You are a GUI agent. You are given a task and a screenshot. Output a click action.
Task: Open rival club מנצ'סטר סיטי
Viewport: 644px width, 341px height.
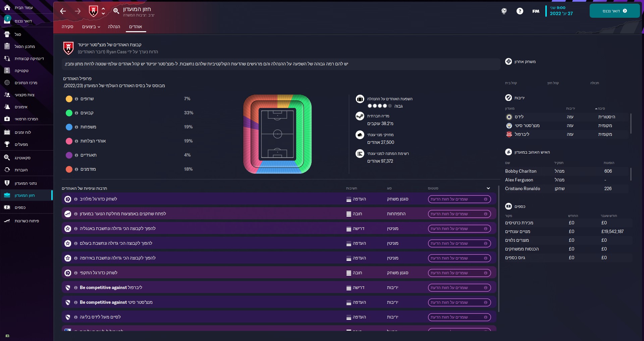527,125
